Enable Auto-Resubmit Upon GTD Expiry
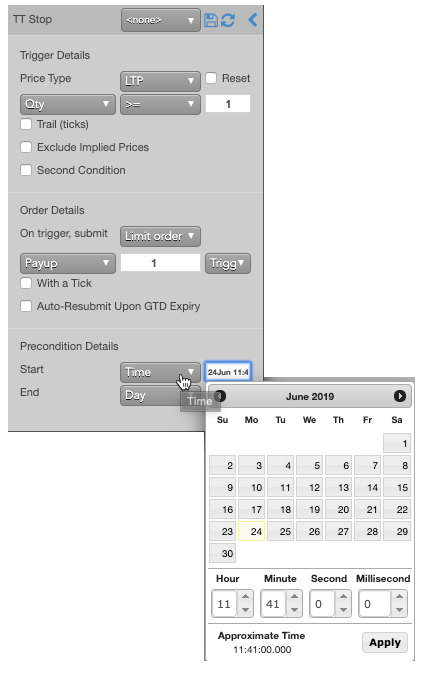Image resolution: width=431 pixels, height=680 pixels. point(26,306)
